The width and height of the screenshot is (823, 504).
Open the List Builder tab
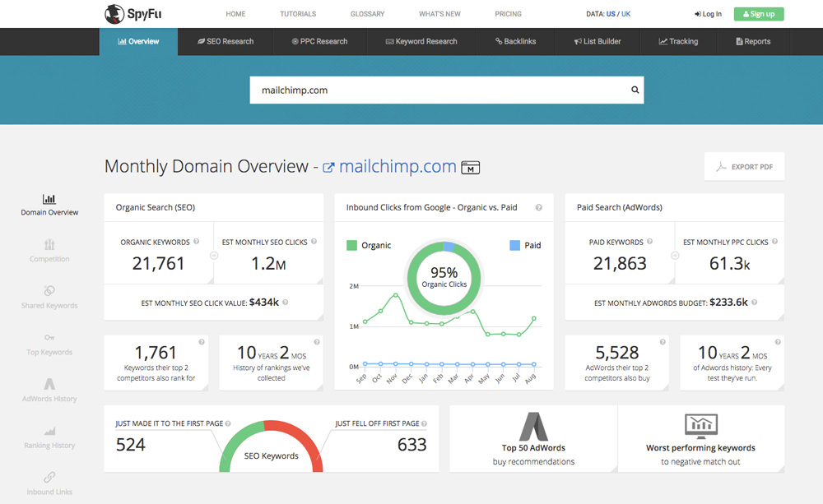(x=597, y=41)
